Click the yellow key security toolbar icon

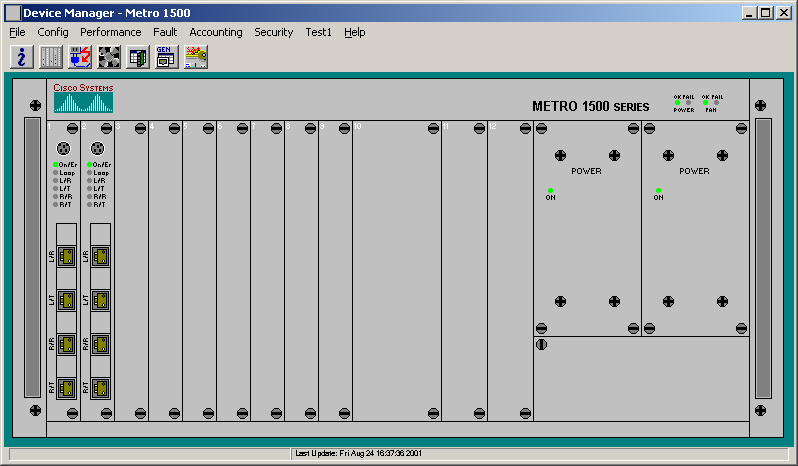point(196,57)
